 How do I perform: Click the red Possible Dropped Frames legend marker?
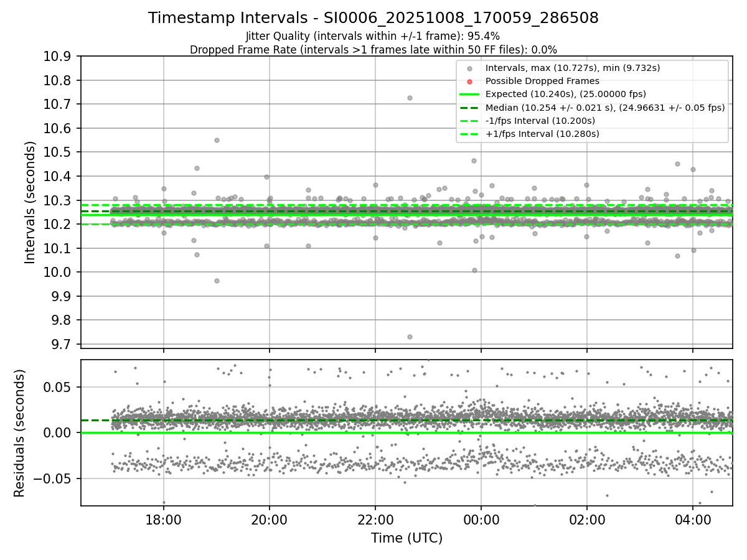[x=470, y=82]
